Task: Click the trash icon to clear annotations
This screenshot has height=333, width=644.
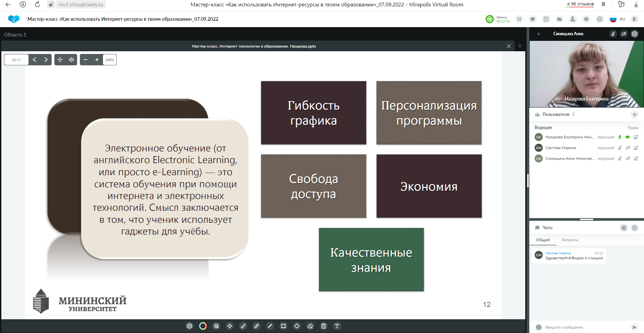Action: [x=324, y=326]
